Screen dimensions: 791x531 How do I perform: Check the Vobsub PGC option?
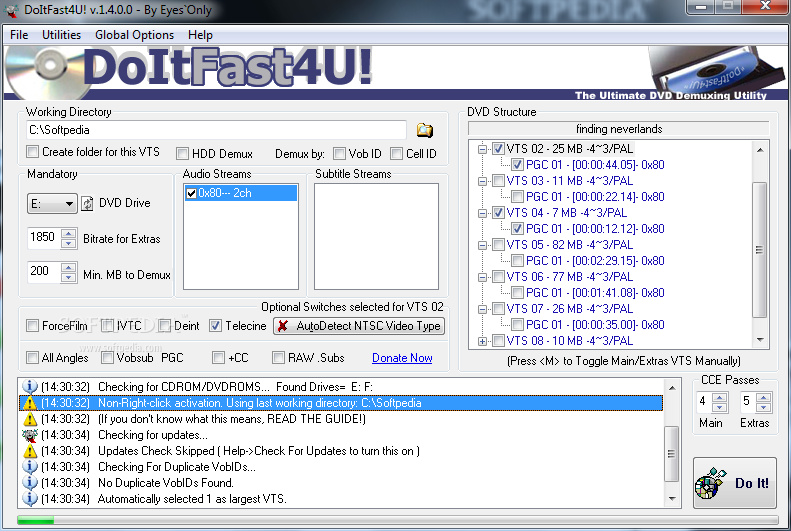click(x=107, y=358)
